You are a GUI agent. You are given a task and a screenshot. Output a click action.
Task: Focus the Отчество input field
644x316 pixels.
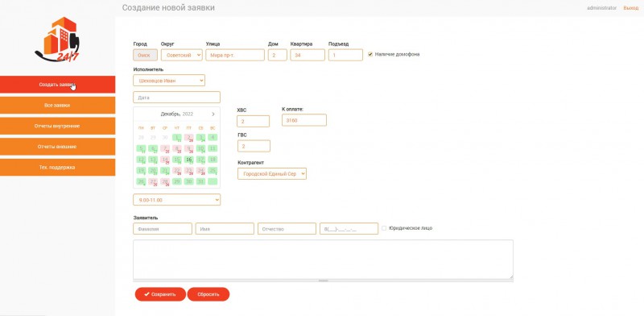point(287,229)
